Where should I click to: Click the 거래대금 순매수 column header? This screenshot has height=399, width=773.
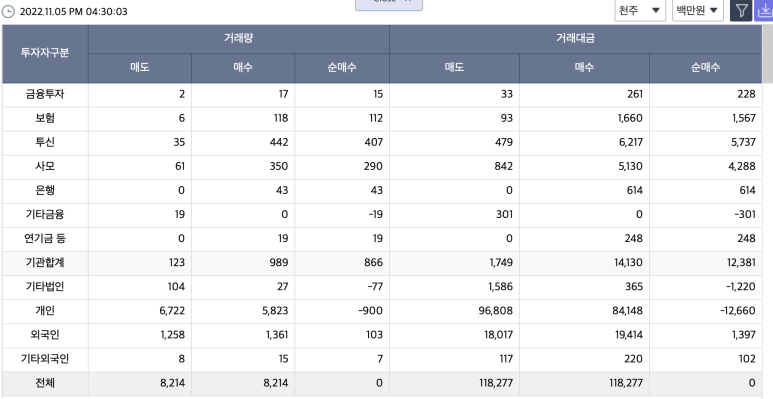[x=705, y=68]
